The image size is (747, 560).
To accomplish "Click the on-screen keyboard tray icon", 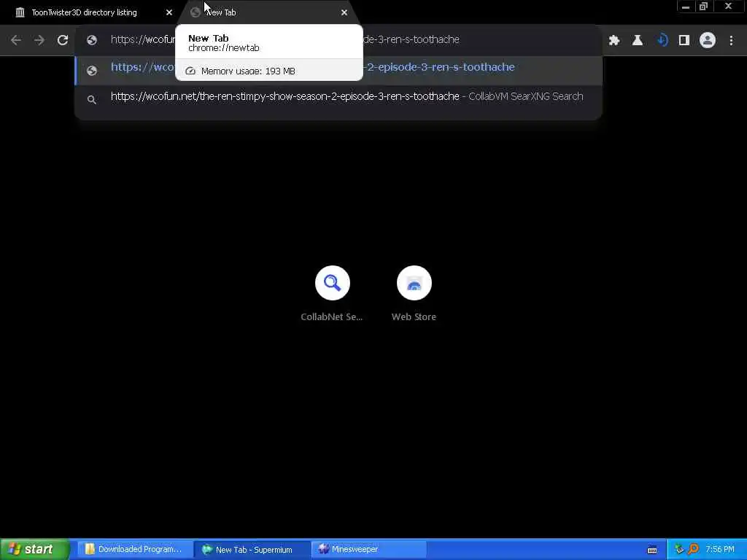I will [x=652, y=550].
